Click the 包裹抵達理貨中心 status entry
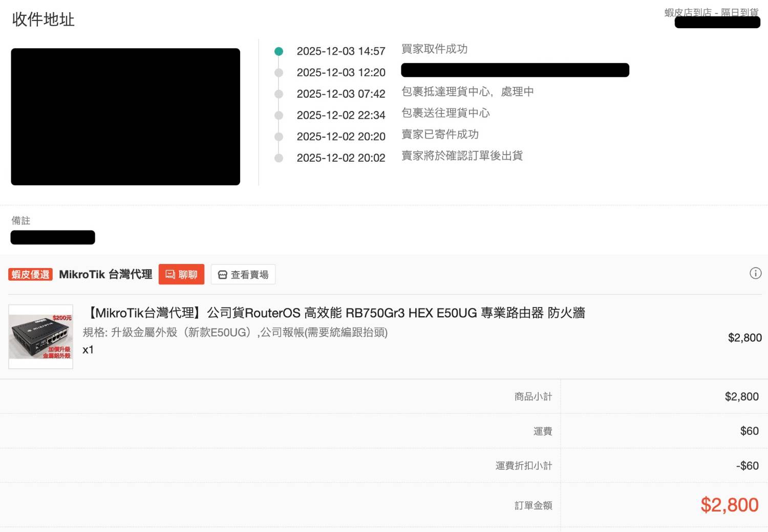This screenshot has width=768, height=532. [467, 92]
